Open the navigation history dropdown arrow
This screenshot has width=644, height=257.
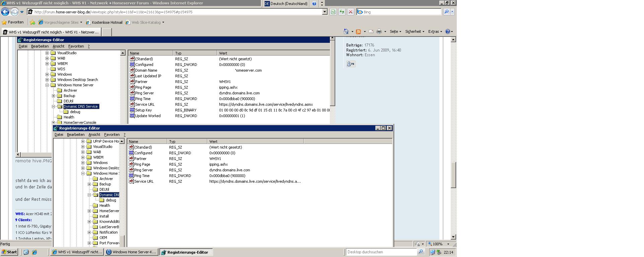(22, 12)
